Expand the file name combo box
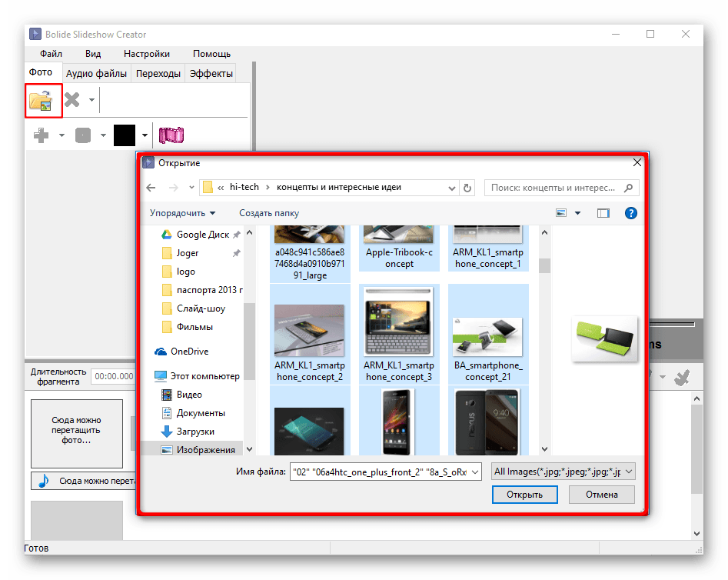 [x=475, y=472]
